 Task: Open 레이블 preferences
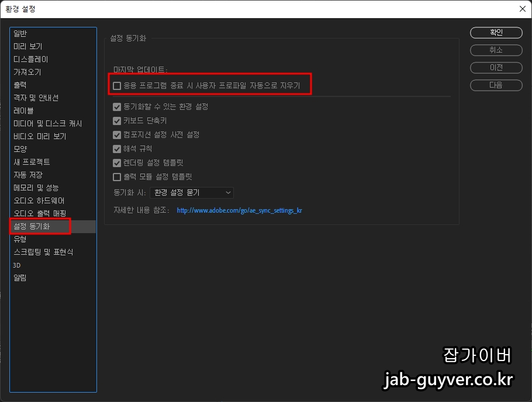coord(53,110)
